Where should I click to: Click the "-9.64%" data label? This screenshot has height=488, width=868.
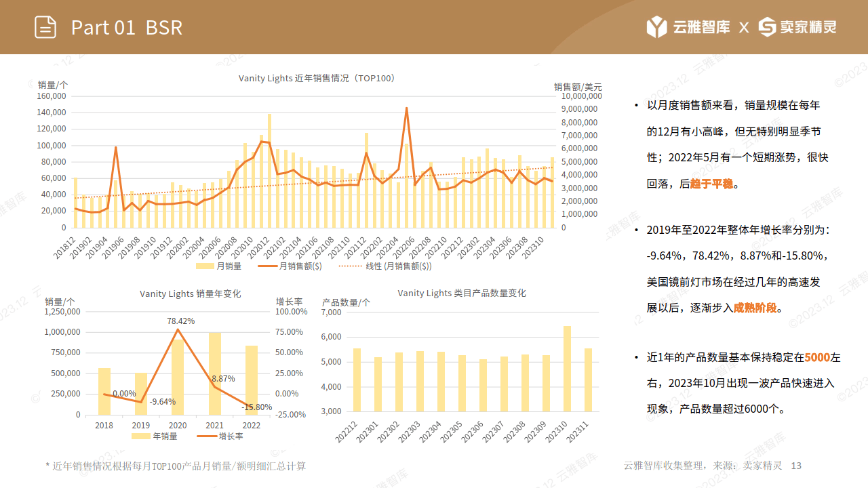(163, 402)
